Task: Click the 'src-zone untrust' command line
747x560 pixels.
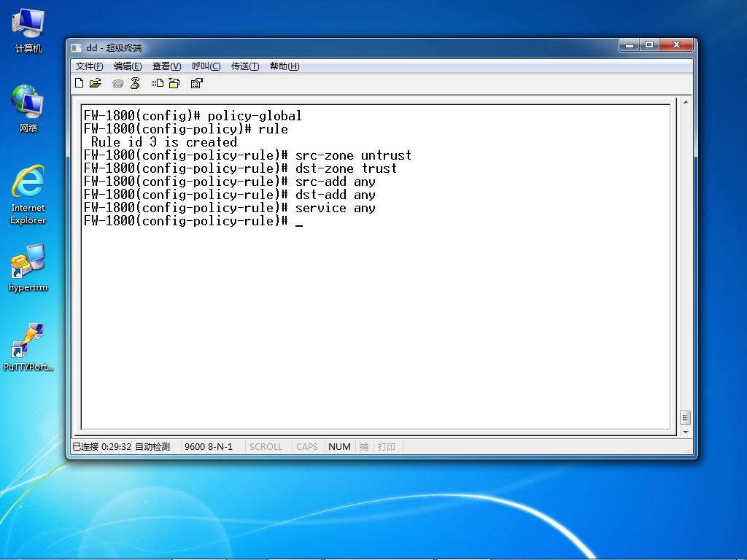Action: point(247,155)
